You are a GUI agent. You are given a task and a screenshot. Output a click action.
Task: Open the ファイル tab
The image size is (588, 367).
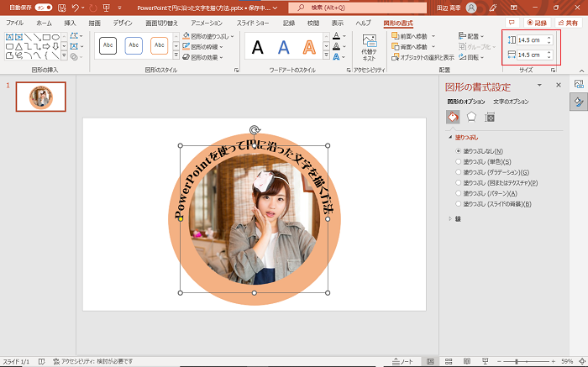(x=14, y=23)
